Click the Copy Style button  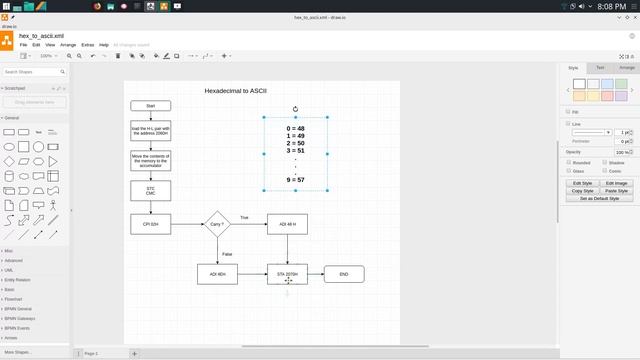(582, 191)
